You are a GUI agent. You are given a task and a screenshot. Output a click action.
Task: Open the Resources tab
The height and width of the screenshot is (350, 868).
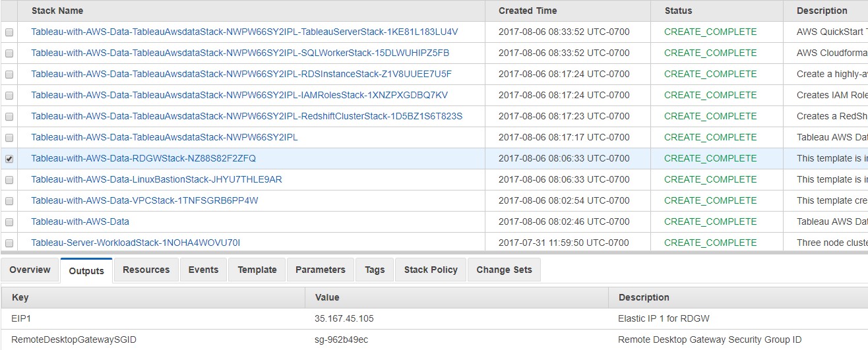coord(146,270)
